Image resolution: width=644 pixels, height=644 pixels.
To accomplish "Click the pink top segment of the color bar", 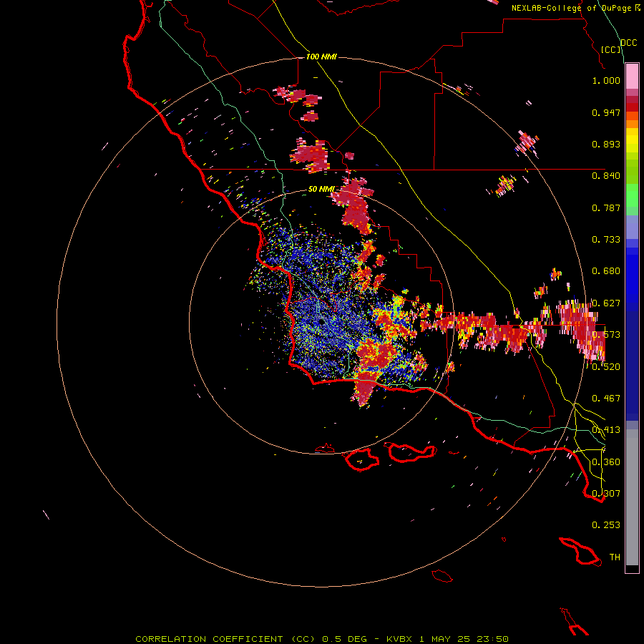I will (x=632, y=77).
